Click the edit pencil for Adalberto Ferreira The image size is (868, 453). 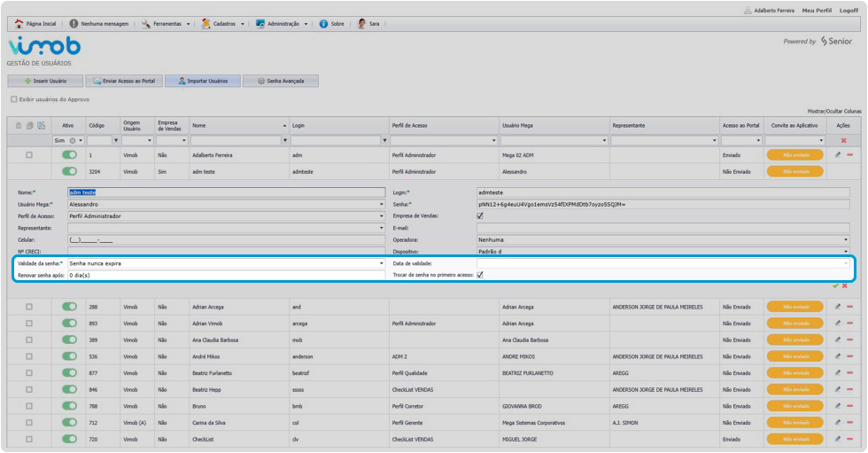(x=838, y=155)
